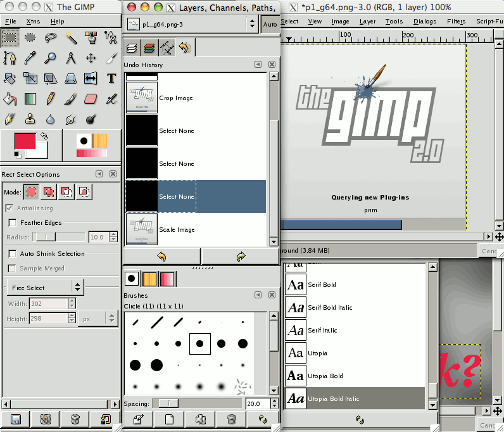This screenshot has height=432, width=504.
Task: Set selection mode to Add
Action: pos(49,192)
